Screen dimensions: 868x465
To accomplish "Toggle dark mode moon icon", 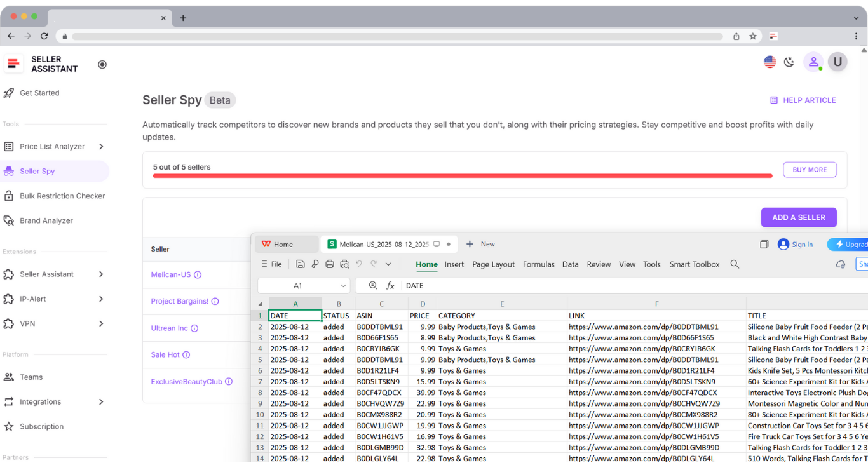I will point(789,62).
